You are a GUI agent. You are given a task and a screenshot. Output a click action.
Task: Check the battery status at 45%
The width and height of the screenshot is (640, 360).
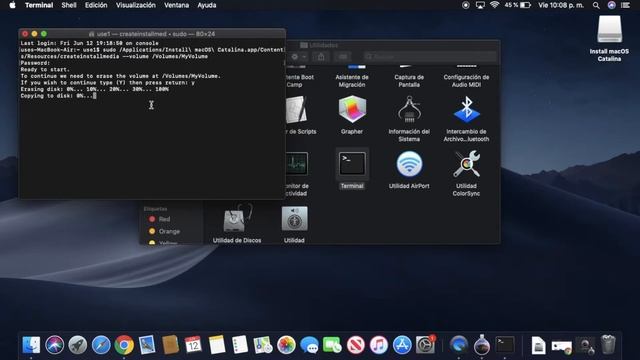[517, 5]
